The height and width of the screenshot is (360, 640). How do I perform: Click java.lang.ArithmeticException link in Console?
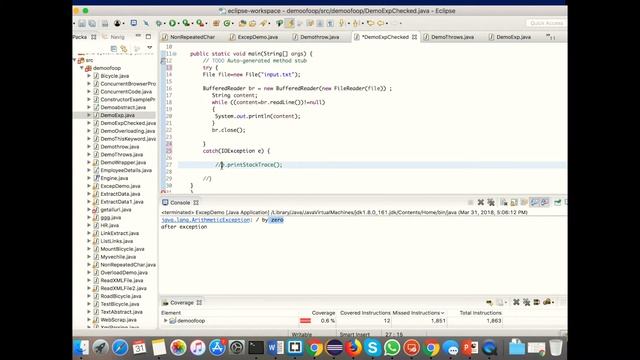pyautogui.click(x=205, y=220)
